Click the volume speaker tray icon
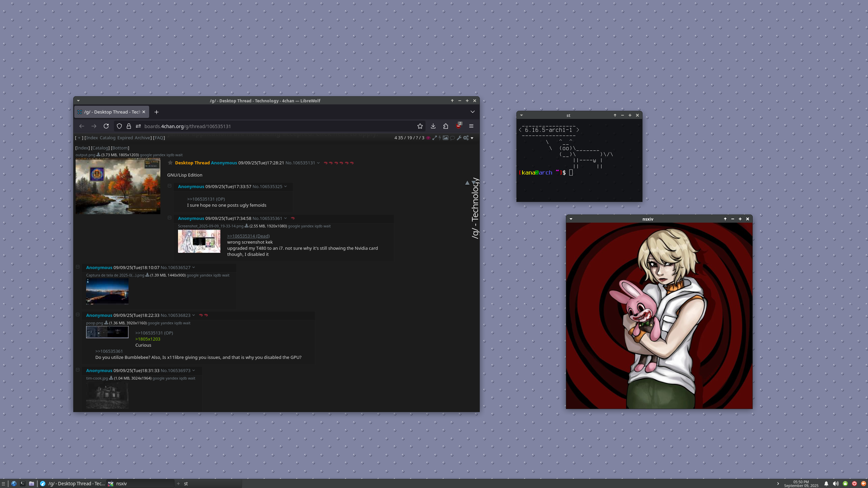This screenshot has width=868, height=488. [835, 484]
